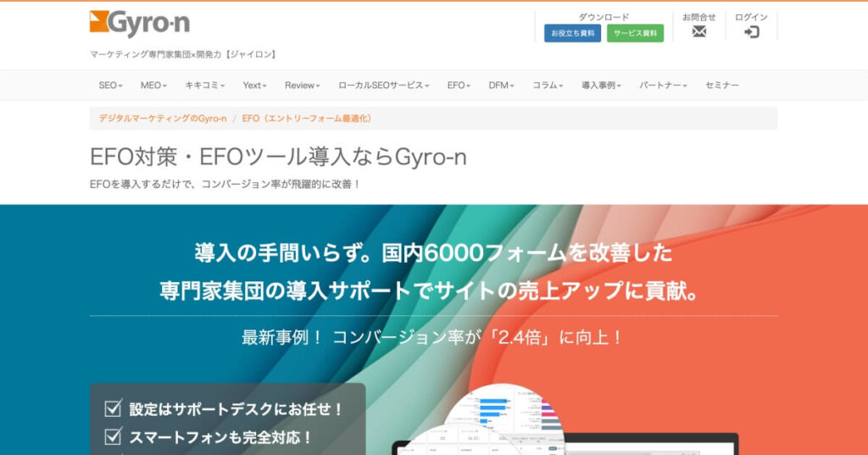The height and width of the screenshot is (455, 868).
Task: Expand the MEO menu
Action: coord(153,86)
